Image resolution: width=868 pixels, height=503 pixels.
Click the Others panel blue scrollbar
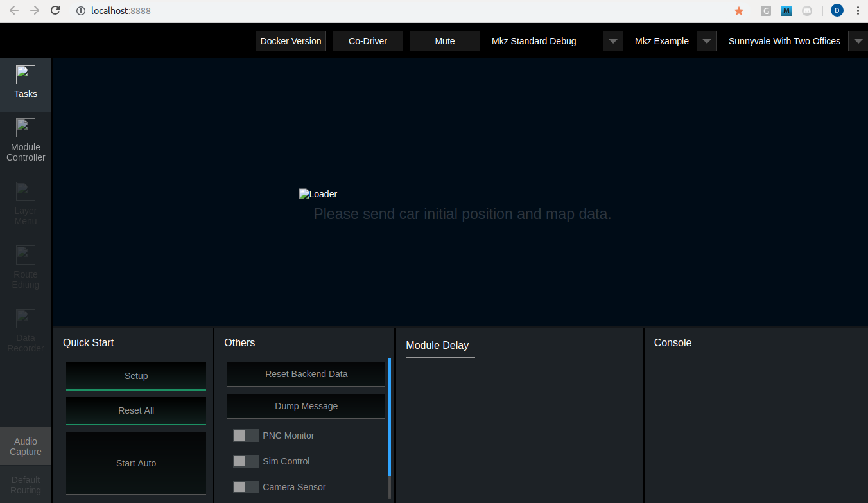tap(390, 418)
